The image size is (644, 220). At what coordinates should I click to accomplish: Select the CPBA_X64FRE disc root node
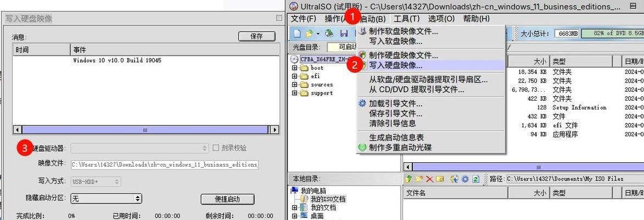[324, 59]
